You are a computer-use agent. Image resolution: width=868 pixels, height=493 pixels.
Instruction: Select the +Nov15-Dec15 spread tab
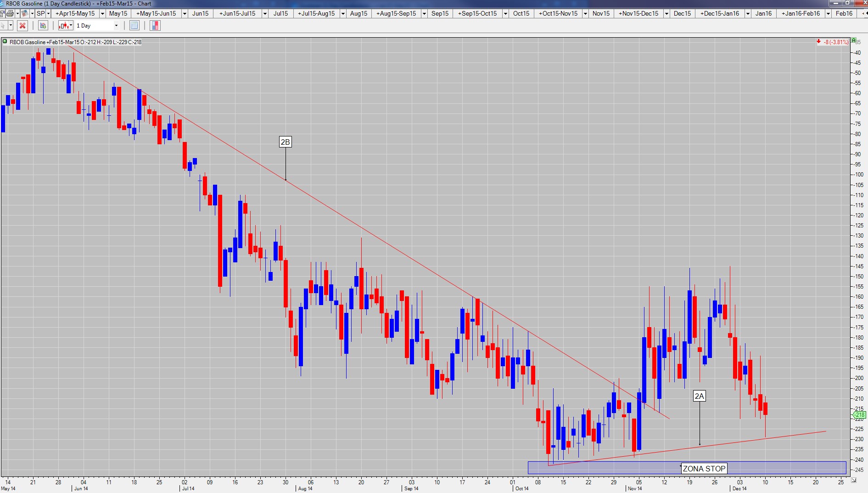(638, 14)
